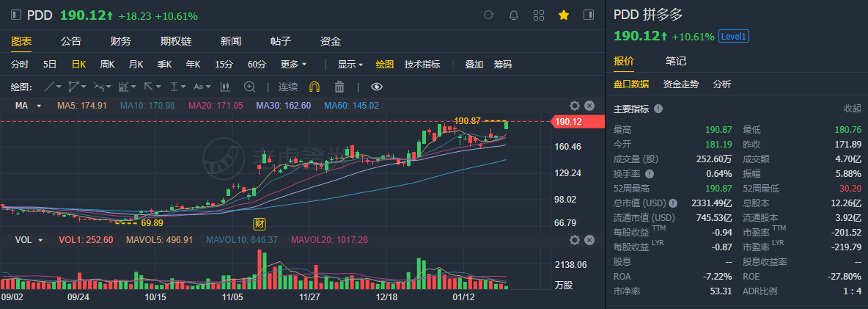Select the measurement range tool
The image size is (868, 309).
(x=174, y=87)
